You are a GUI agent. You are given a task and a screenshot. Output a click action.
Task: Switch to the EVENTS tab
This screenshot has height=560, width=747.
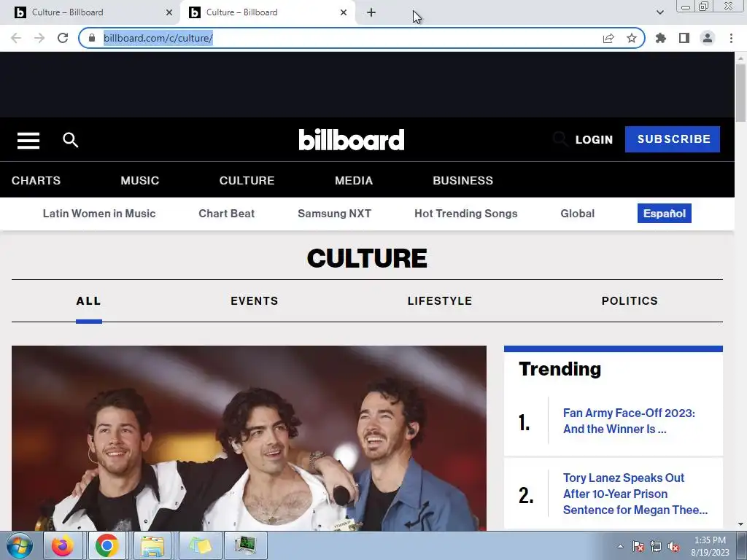(255, 301)
